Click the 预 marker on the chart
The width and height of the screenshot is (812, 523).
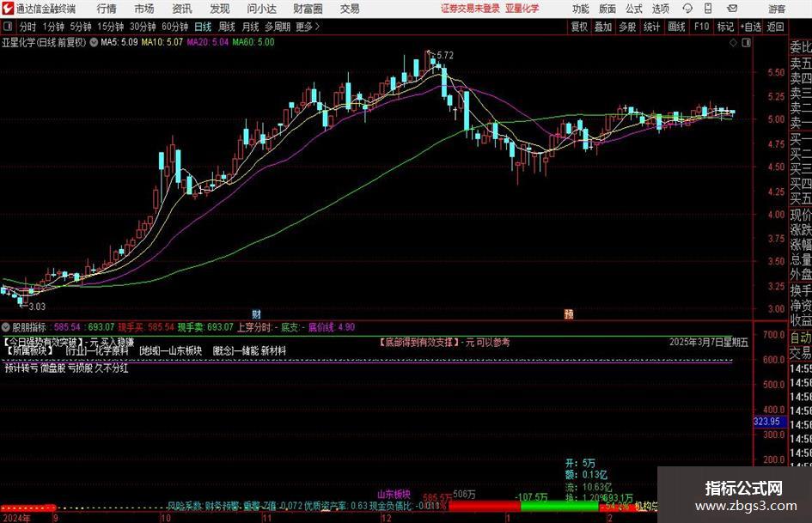569,313
